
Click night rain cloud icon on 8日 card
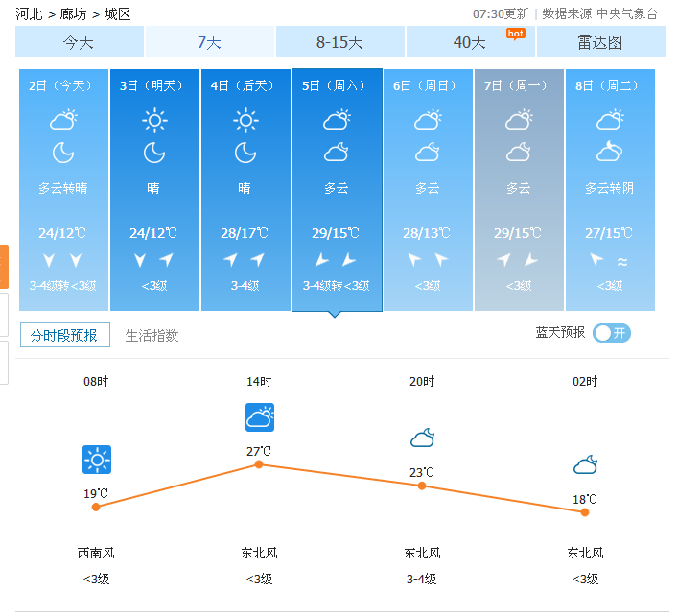610,153
